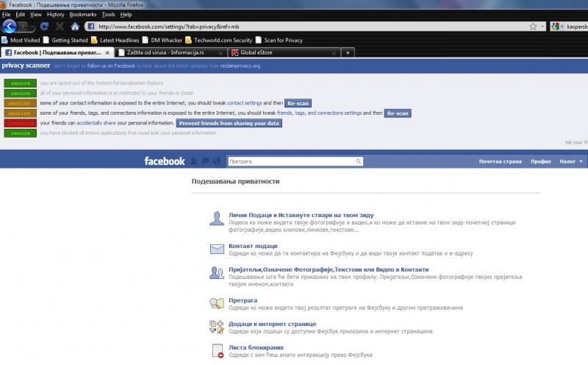The width and height of the screenshot is (588, 365).
Task: Open the notifications globe icon
Action: (216, 161)
